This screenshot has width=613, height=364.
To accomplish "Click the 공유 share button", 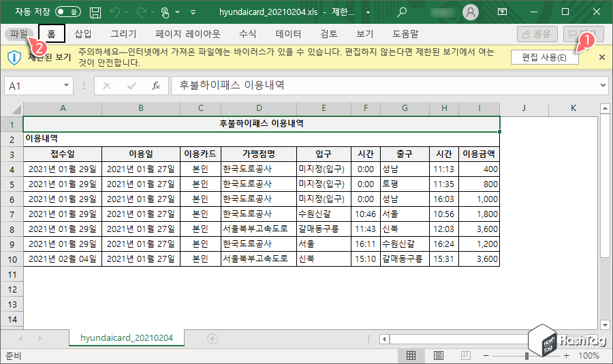I will point(537,34).
